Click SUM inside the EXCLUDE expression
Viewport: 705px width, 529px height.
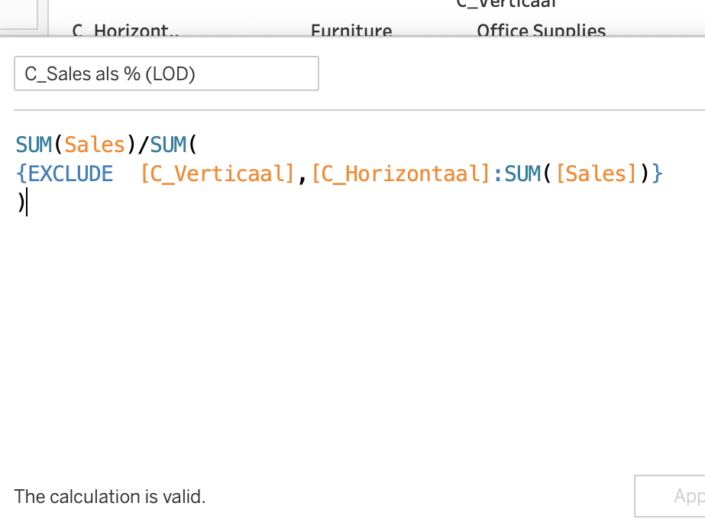(523, 174)
